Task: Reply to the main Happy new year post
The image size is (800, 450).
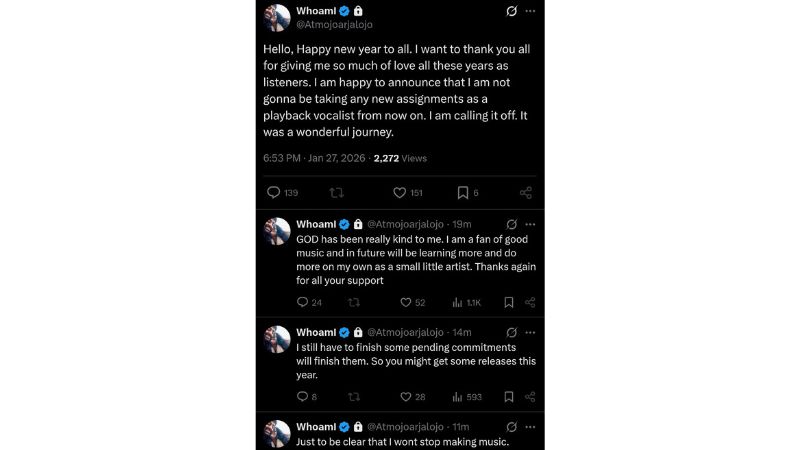Action: point(274,193)
